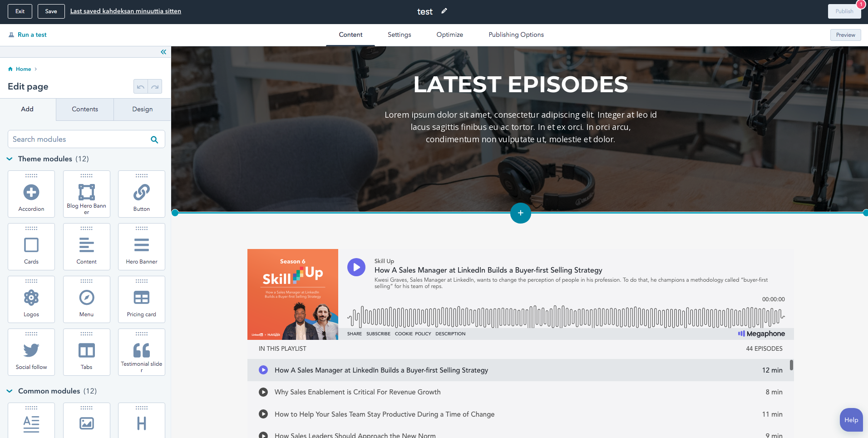Select the Blog Hero Banner module
Viewport: 868px width, 438px height.
[87, 194]
